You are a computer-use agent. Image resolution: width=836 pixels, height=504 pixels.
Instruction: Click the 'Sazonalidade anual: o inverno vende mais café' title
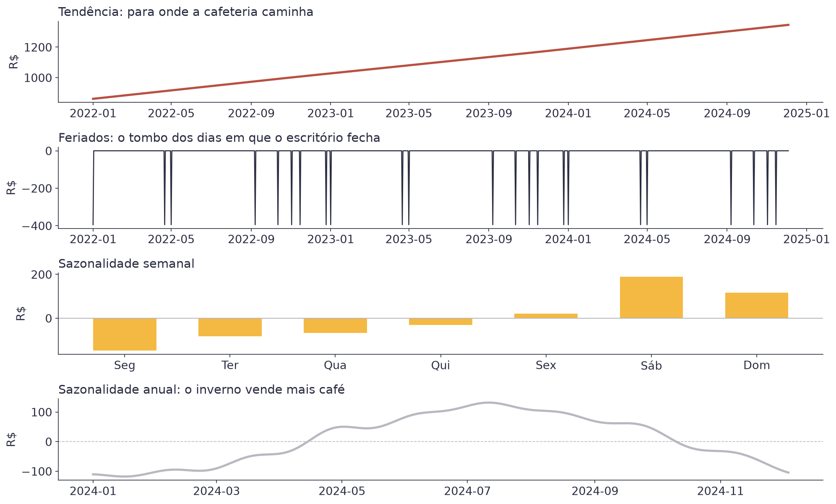click(x=201, y=390)
